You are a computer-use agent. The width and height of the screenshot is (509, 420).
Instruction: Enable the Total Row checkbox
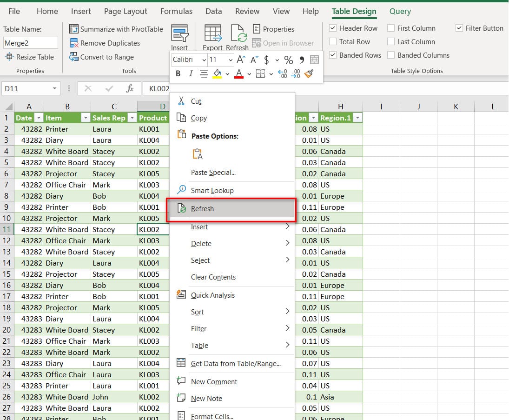[333, 42]
